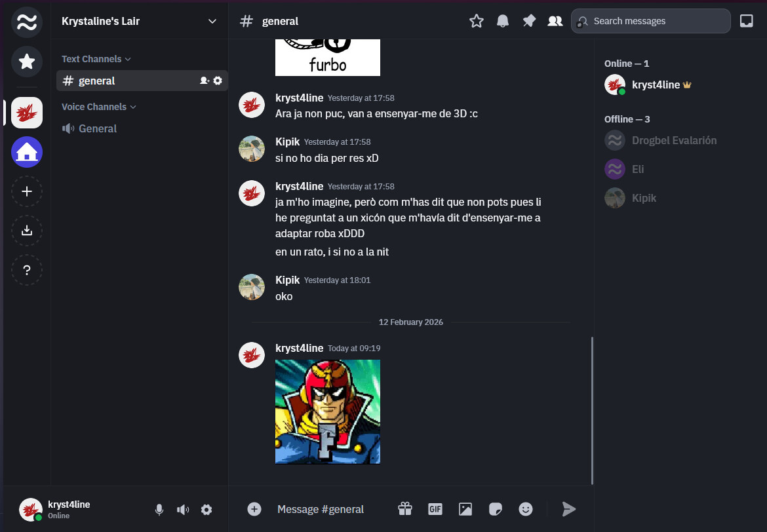Click the send message arrow

coord(569,509)
